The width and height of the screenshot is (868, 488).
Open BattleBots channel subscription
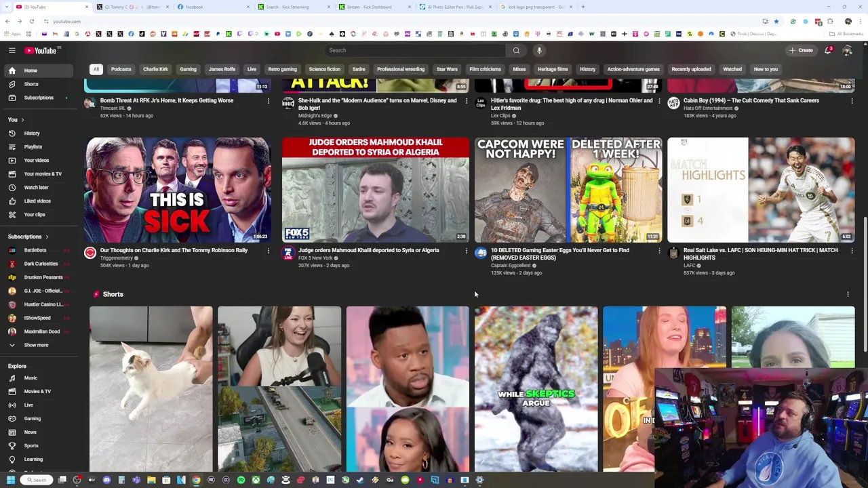click(37, 250)
